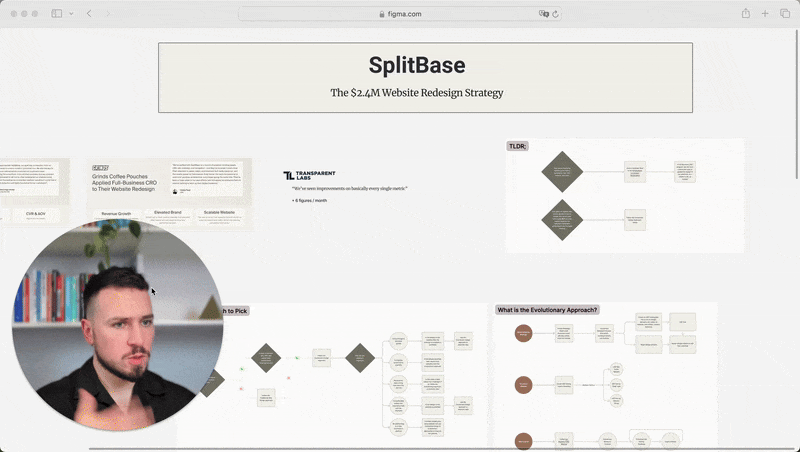Show tab overview icon

click(785, 14)
